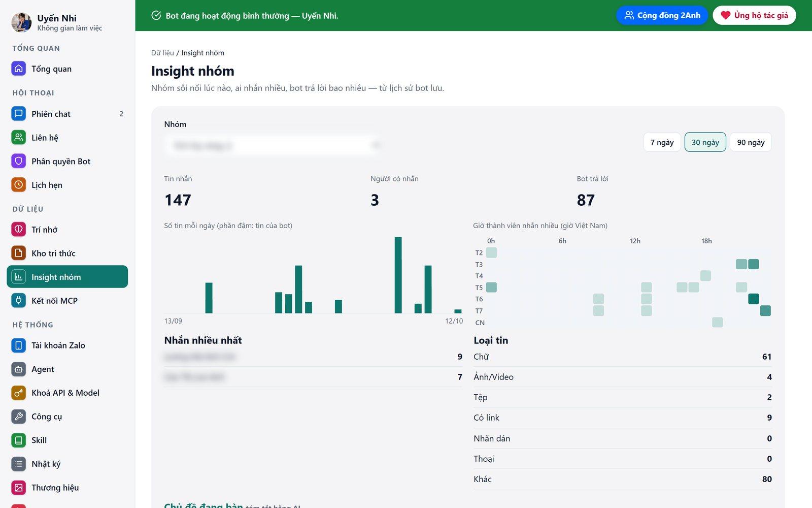The width and height of the screenshot is (812, 508).
Task: Click the tallest bar in daily chart
Action: pos(398,275)
